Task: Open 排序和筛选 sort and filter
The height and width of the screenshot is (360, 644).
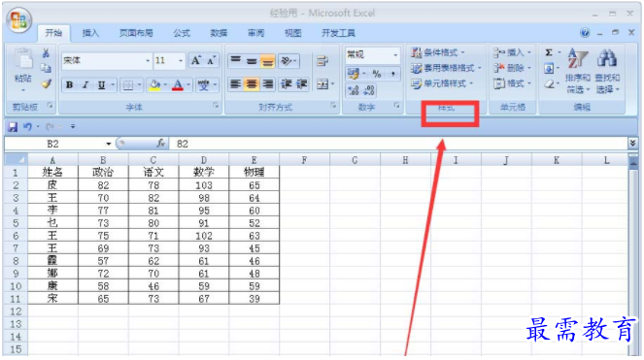Action: pos(578,71)
